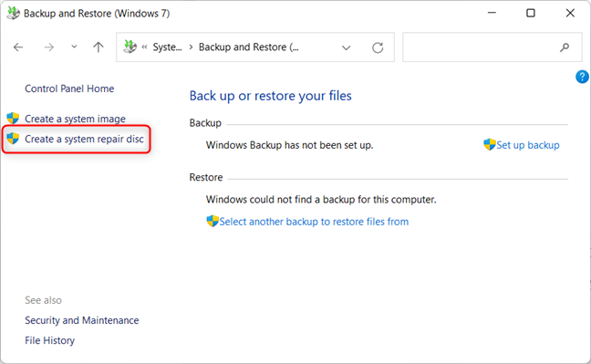Click the 'See also' label
This screenshot has width=591, height=364.
44,300
